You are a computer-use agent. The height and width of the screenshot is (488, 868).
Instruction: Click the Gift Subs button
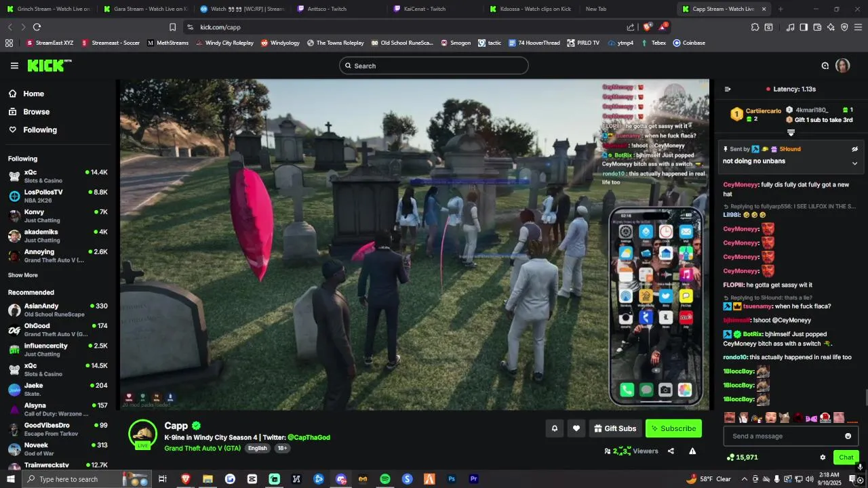click(615, 428)
